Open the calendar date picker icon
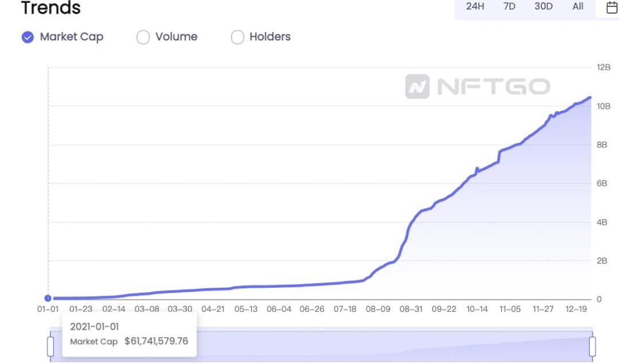This screenshot has width=619, height=364. point(612,7)
